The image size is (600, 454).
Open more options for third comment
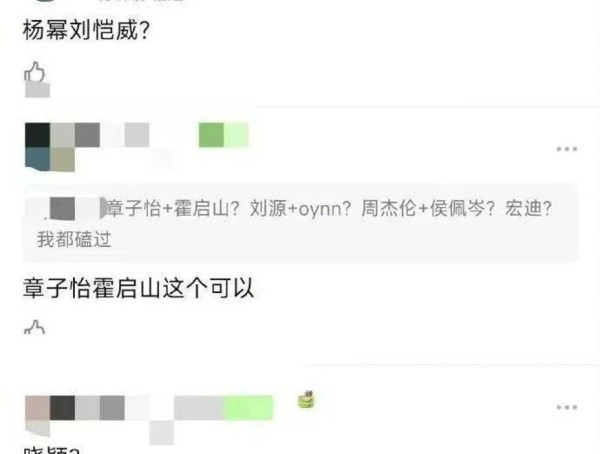pos(567,407)
